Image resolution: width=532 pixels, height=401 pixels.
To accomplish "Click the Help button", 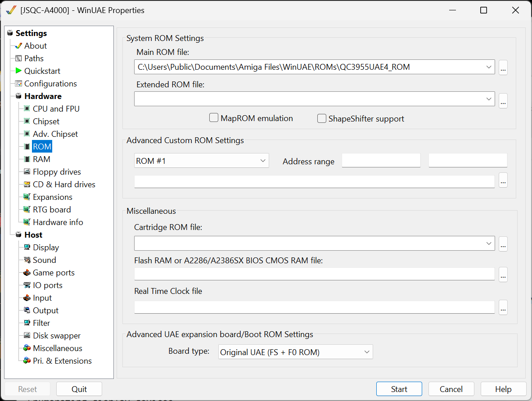I will [503, 389].
